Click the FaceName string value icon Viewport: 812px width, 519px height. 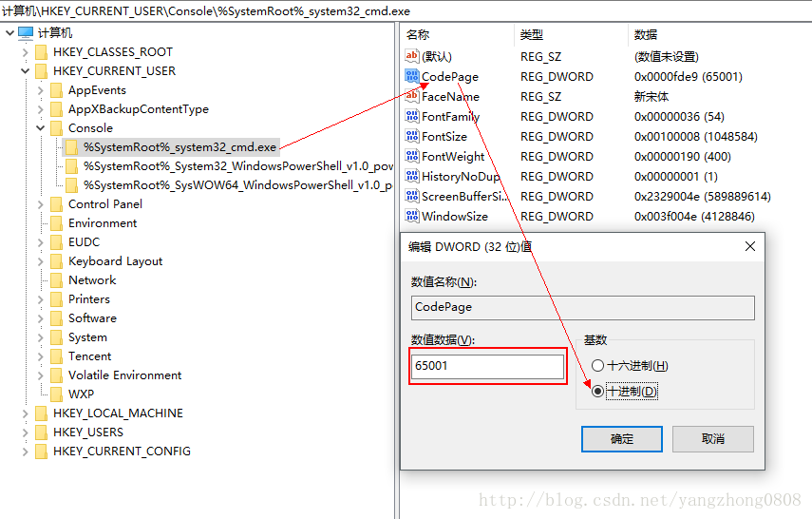(x=412, y=96)
